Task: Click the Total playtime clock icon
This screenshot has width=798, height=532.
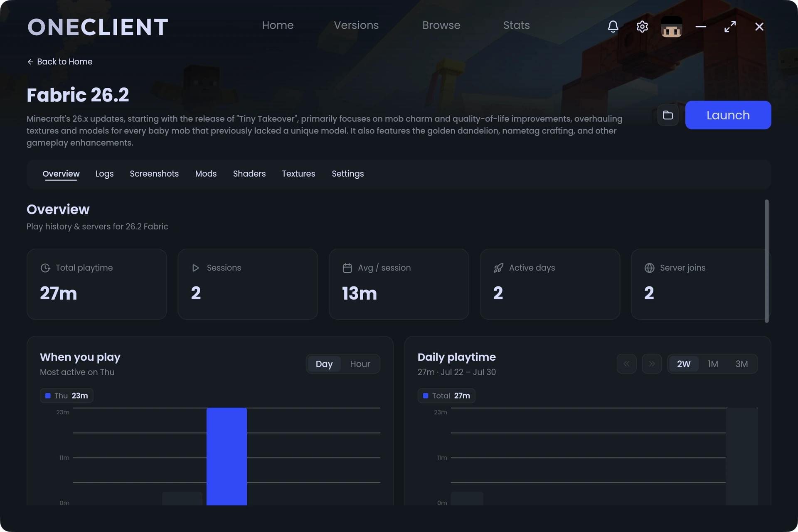Action: [x=45, y=268]
